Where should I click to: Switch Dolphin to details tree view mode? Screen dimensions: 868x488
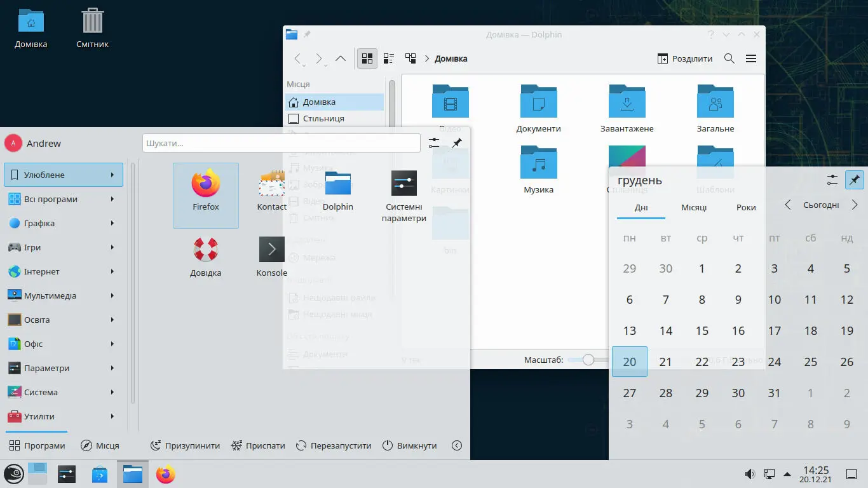coord(410,58)
